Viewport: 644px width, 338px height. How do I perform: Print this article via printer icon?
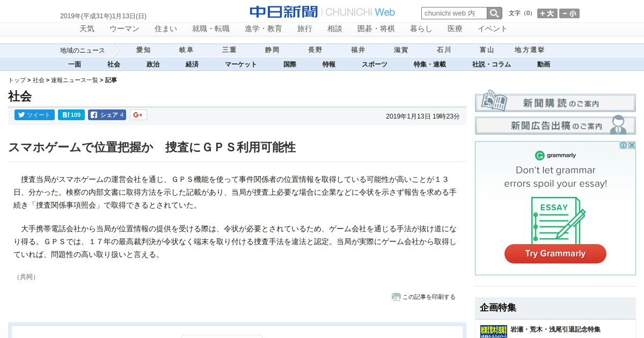tap(396, 297)
